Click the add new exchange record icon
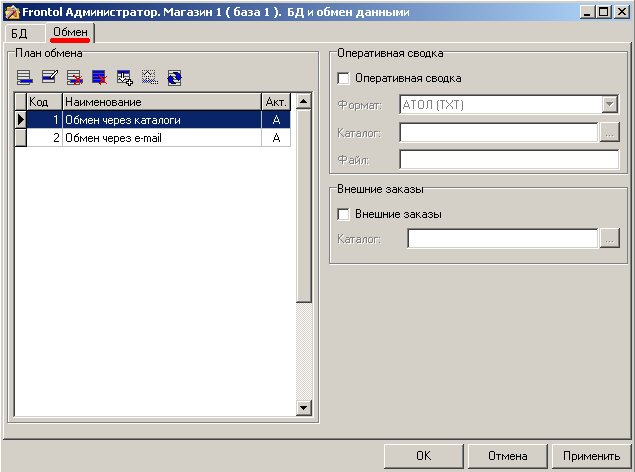Image resolution: width=635 pixels, height=472 pixels. click(x=25, y=77)
